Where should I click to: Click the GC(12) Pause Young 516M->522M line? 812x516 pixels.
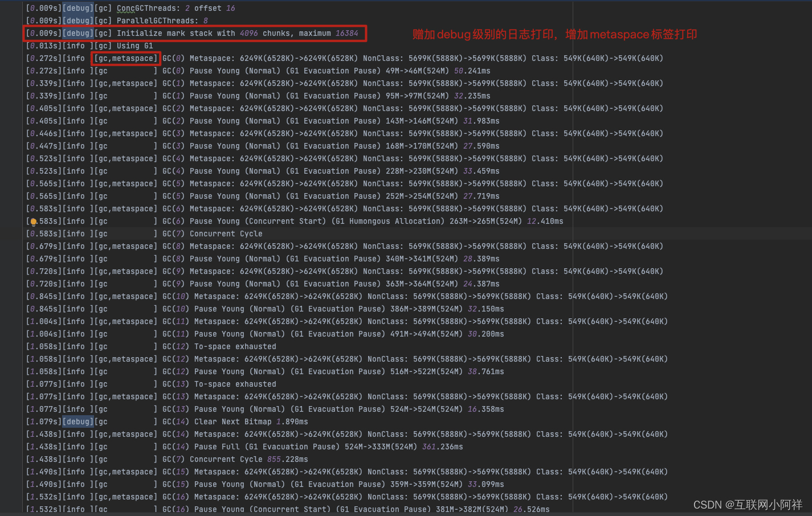(265, 371)
